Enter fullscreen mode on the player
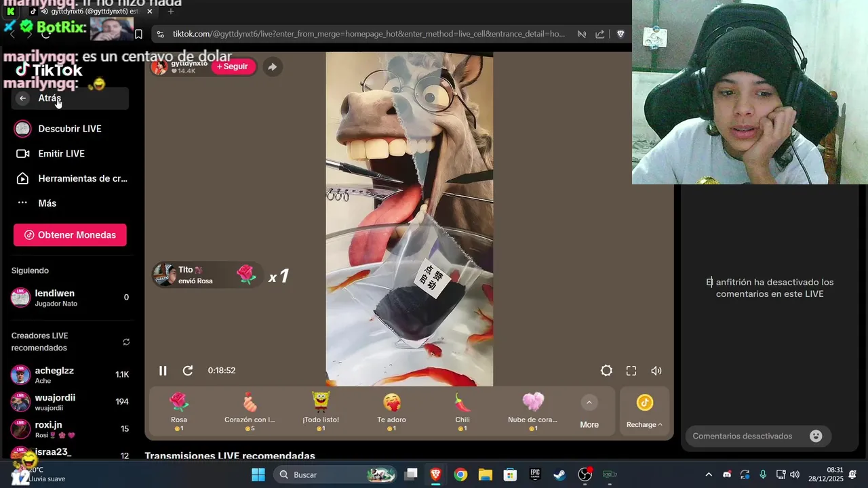This screenshot has width=868, height=488. (631, 371)
